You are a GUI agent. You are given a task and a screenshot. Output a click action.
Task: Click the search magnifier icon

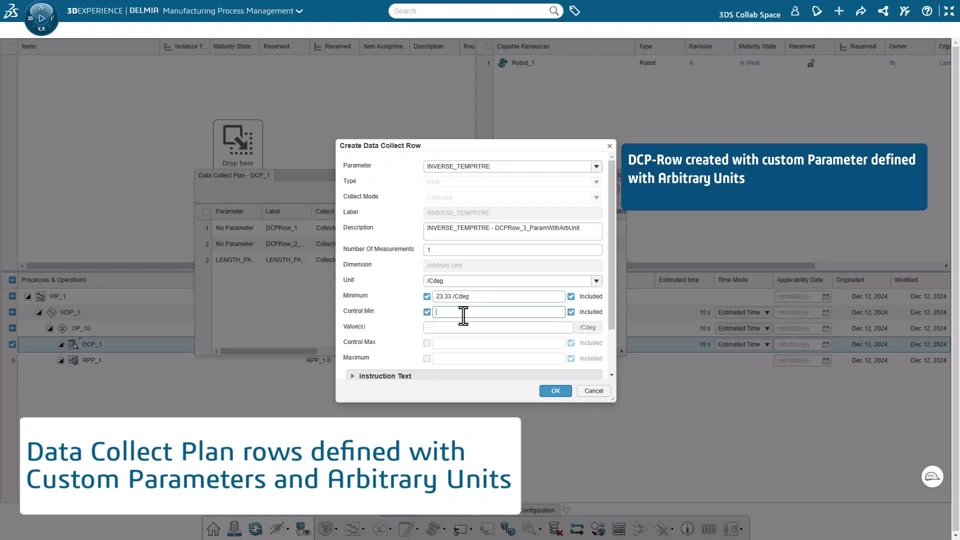pos(553,10)
